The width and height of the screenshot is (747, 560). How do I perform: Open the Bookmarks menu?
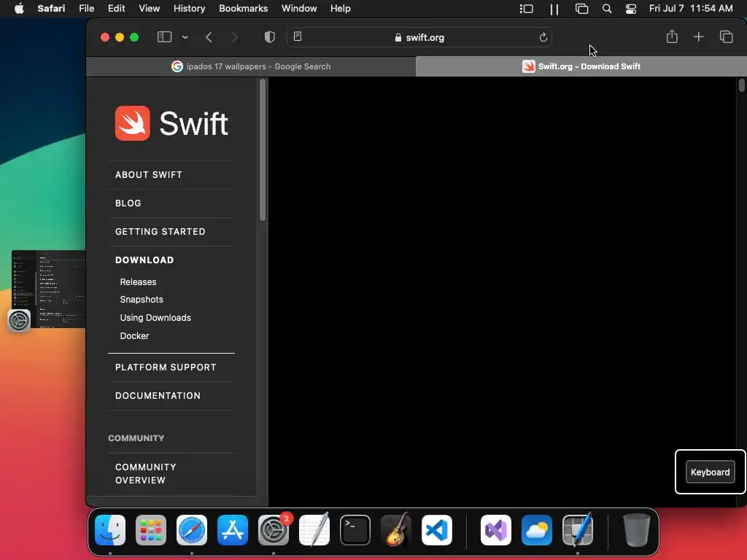click(x=243, y=9)
